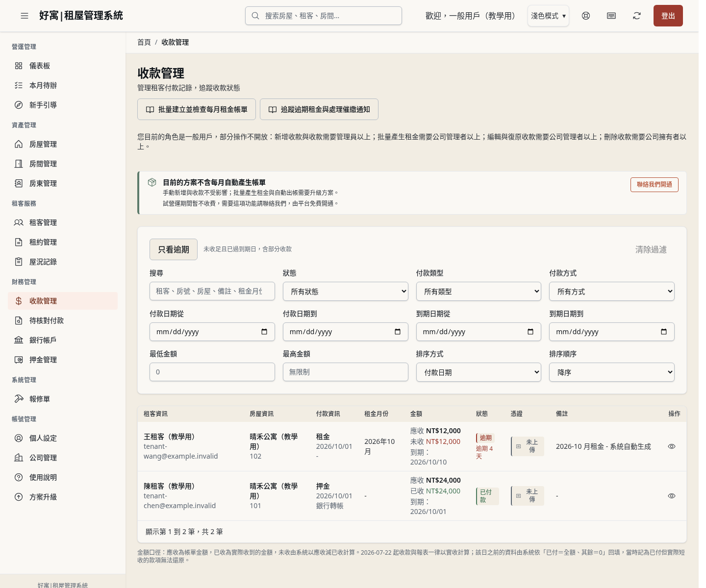Open the support lifebuoy icon
This screenshot has height=588, width=706.
(x=586, y=16)
